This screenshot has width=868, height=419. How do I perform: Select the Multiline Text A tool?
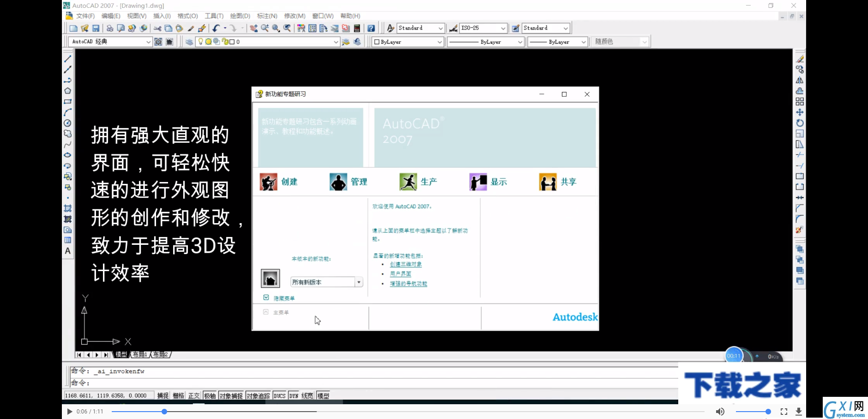[68, 251]
